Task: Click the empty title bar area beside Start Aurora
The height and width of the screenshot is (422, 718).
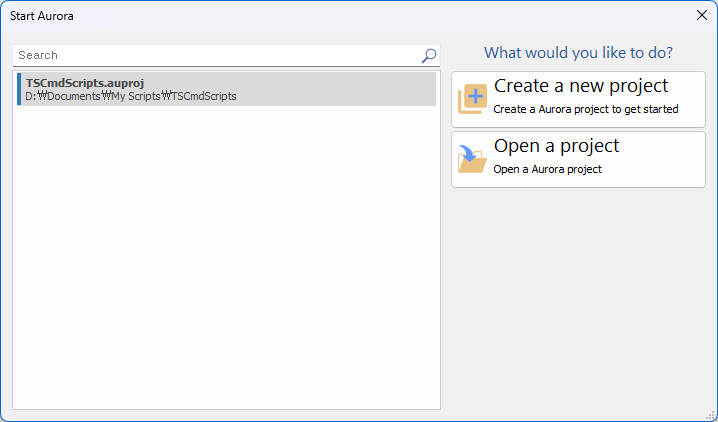Action: point(382,16)
